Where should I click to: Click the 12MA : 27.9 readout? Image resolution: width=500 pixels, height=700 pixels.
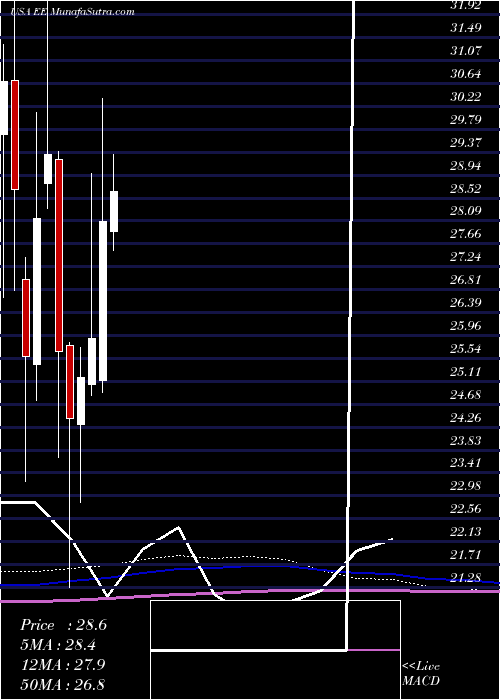point(63,664)
